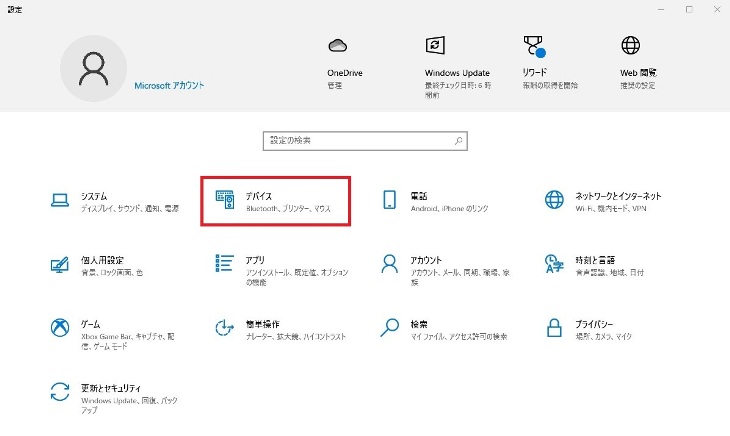This screenshot has height=436, width=730.
Task: Click the リワード label text
Action: pos(534,73)
